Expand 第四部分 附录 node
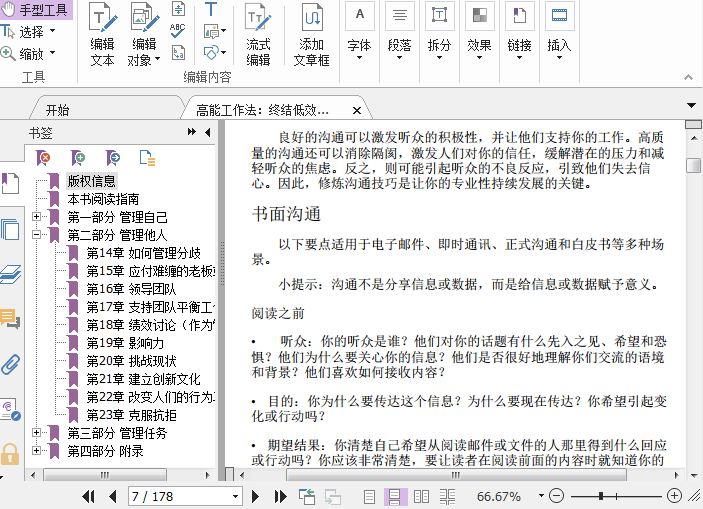703x509 pixels. 37,451
